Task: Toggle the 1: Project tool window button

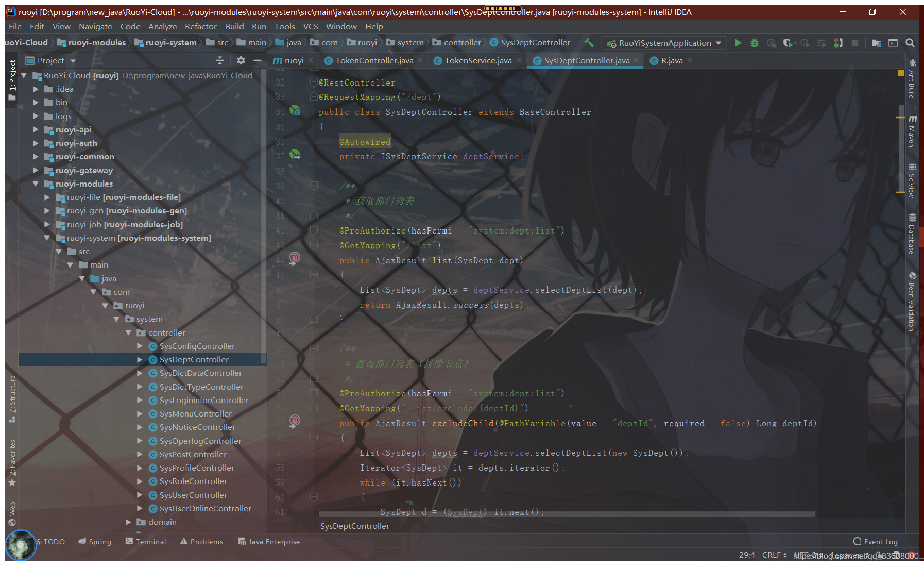Action: [12, 80]
